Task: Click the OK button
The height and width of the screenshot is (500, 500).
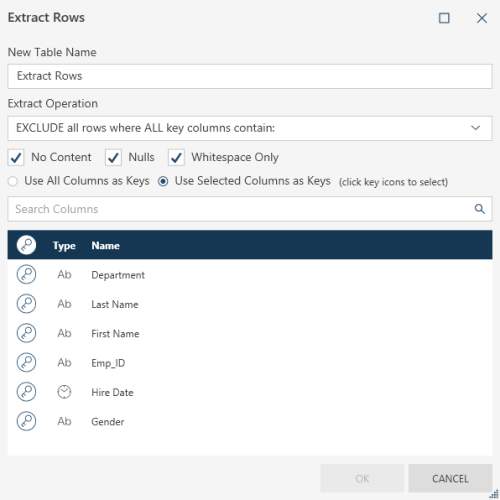Action: click(x=362, y=478)
